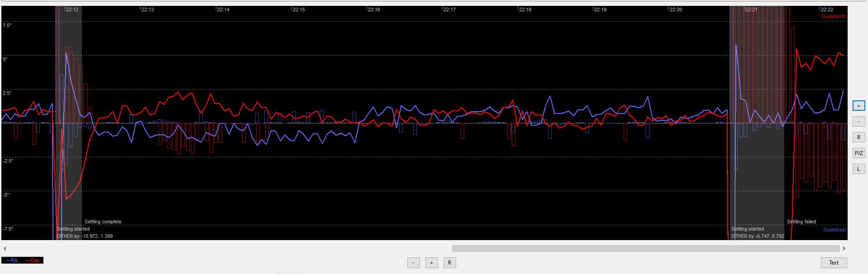Click the horizontal R reset button
This screenshot has height=274, width=868.
pos(449,263)
